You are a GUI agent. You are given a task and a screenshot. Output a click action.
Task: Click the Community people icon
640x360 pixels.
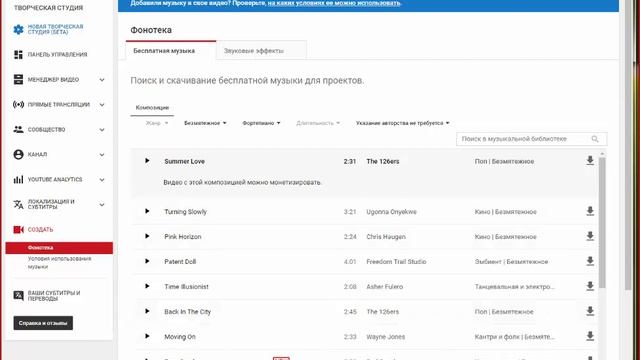coord(18,129)
